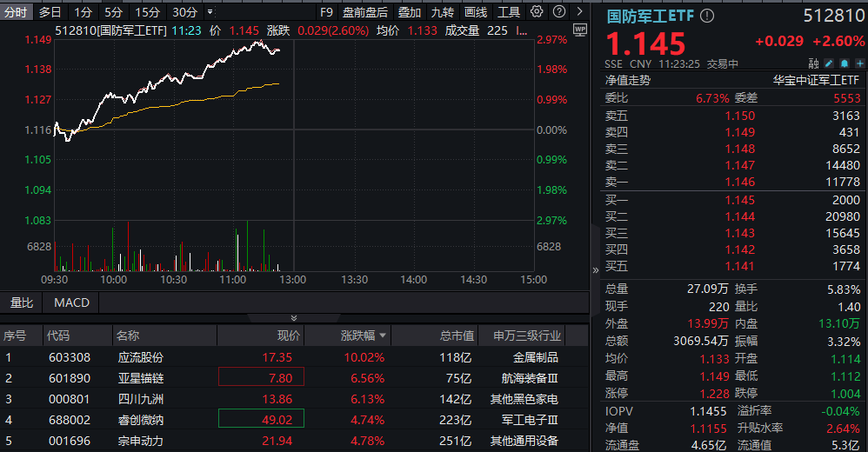The width and height of the screenshot is (868, 452).
Task: Expand the indicator panel chevron below chart
Action: (293, 317)
